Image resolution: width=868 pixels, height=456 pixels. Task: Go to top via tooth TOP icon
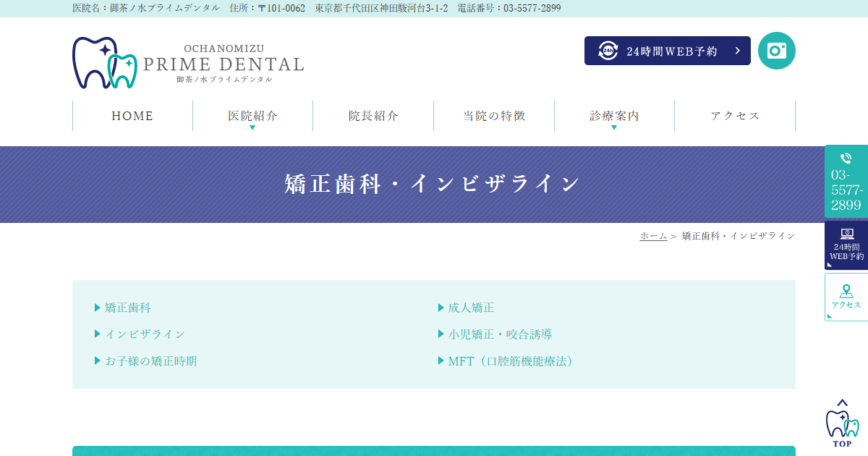842,423
